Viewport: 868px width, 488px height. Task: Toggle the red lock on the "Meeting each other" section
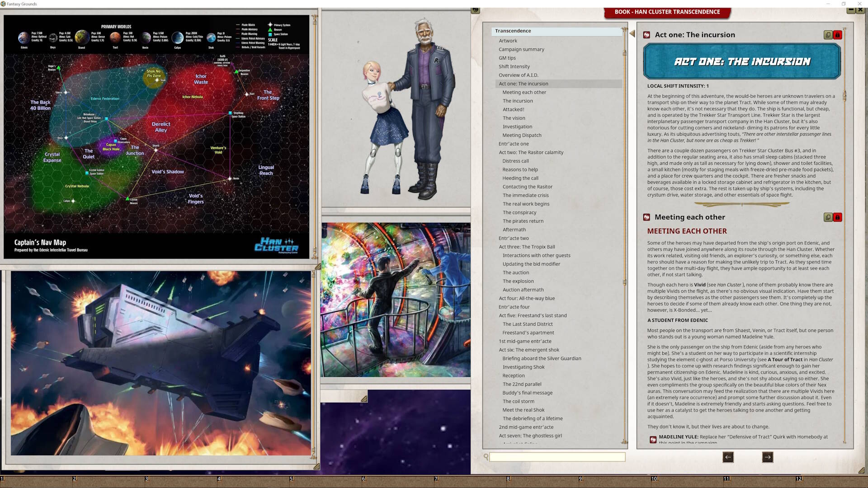click(x=838, y=217)
